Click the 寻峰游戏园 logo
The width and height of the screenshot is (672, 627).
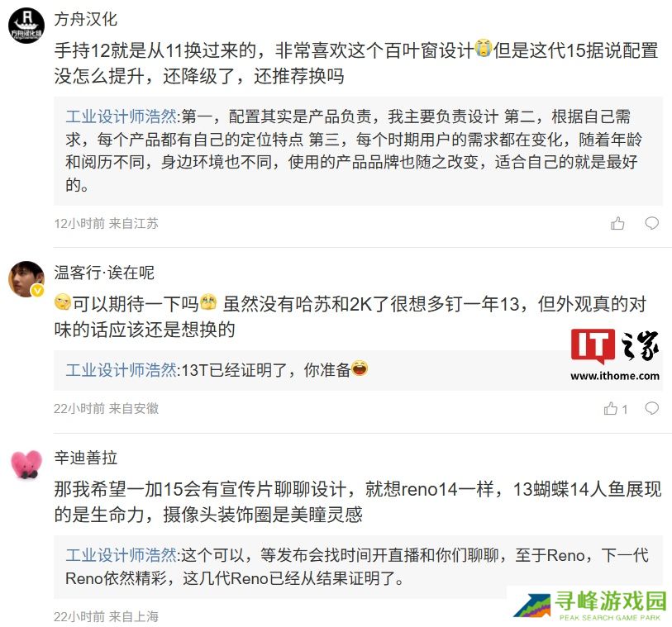coord(590,605)
